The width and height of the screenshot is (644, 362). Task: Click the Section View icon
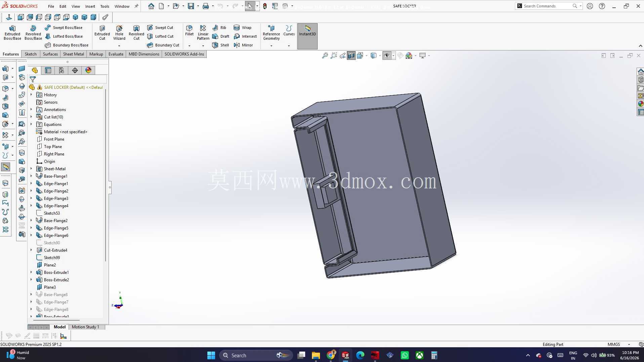(351, 56)
